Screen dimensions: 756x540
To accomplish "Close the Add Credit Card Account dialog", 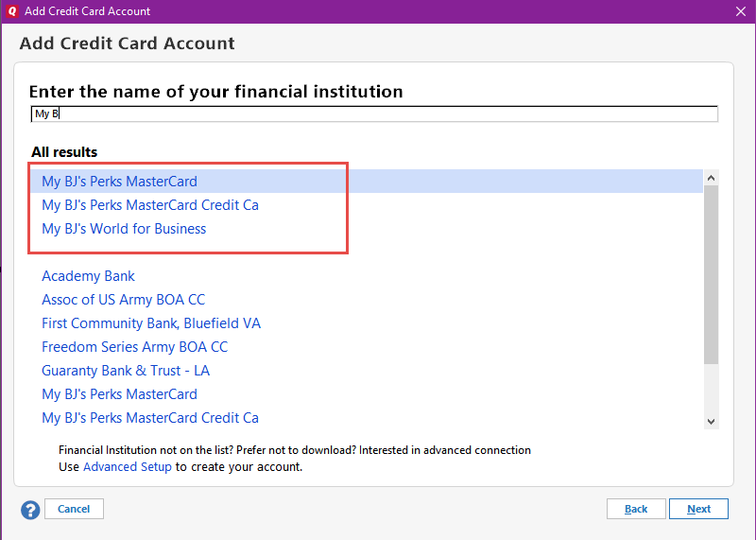I will point(741,11).
